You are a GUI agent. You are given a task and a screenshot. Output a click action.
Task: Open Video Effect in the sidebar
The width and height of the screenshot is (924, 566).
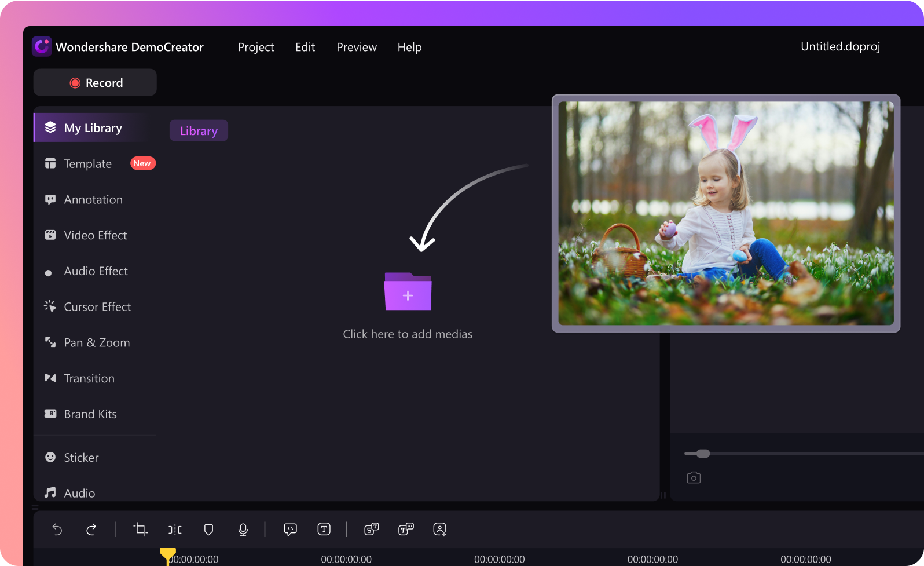pos(95,235)
